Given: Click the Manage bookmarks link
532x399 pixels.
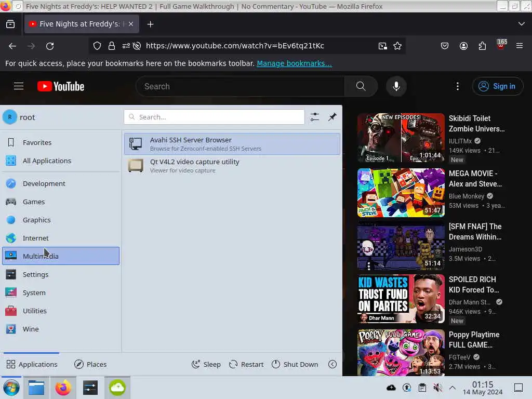Looking at the screenshot, I should pyautogui.click(x=294, y=63).
